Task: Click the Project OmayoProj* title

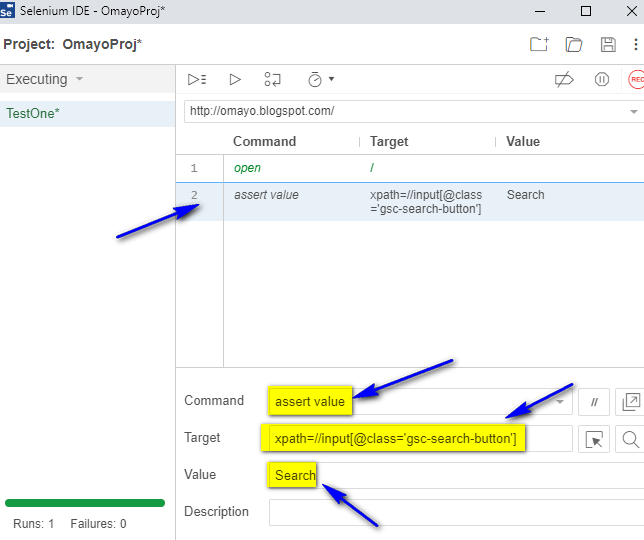Action: pos(73,44)
